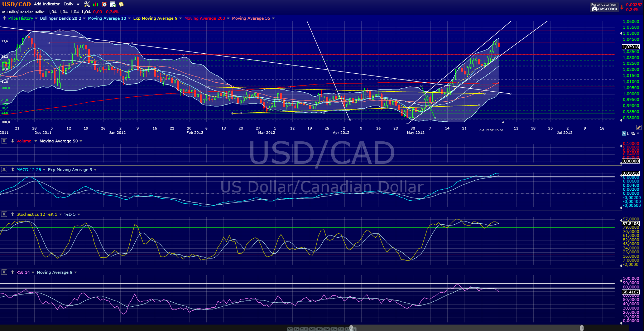Expand the Price History options dropdown
Screen dimensions: 644x331
click(x=36, y=18)
